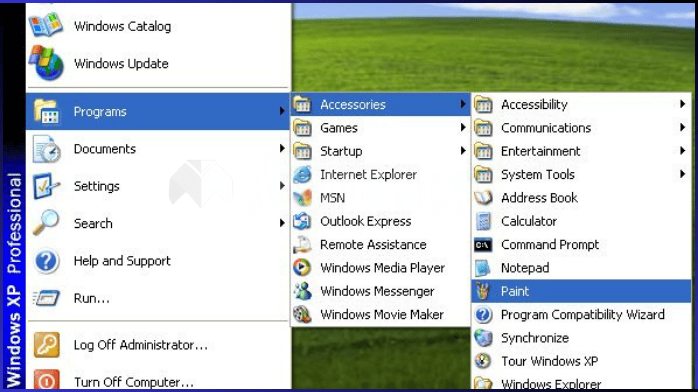Viewport: 698px width, 392px height.
Task: Click Help and Support text
Action: point(122,261)
